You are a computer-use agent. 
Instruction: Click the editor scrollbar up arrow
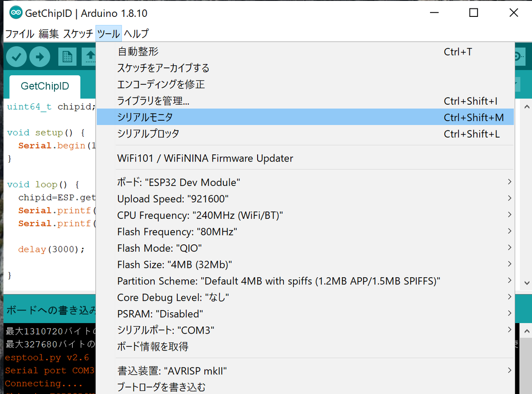[526, 107]
